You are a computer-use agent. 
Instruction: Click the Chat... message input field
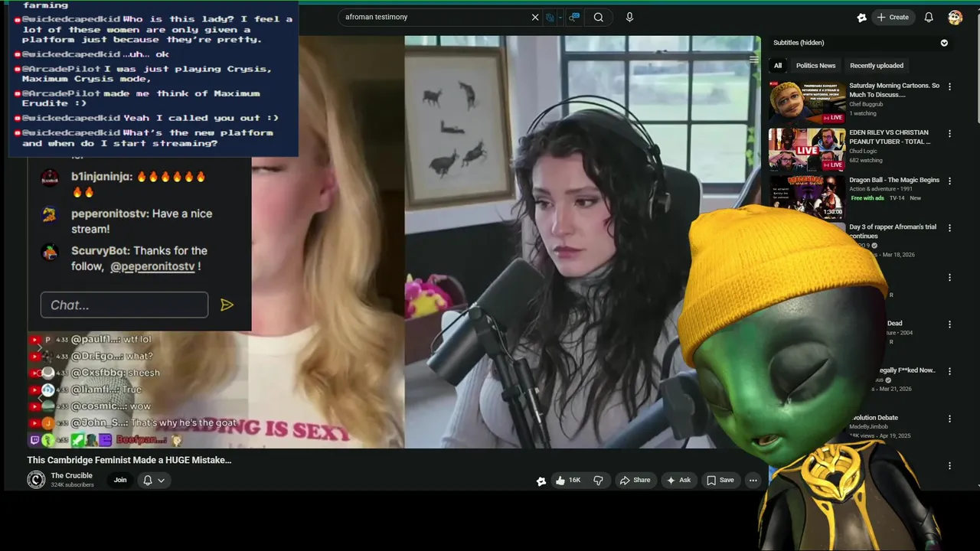pyautogui.click(x=124, y=305)
